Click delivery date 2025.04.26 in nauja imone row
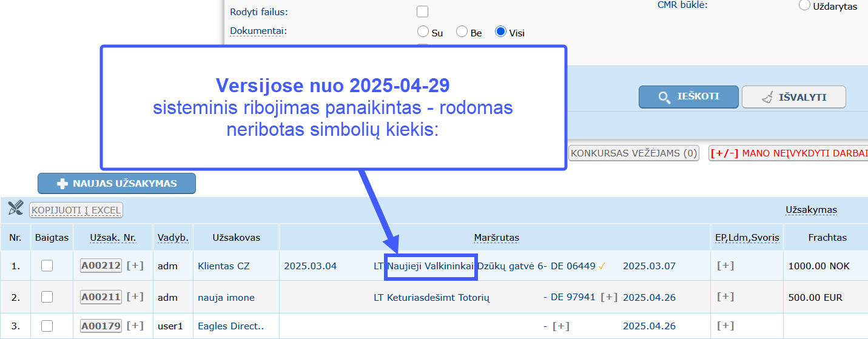 [649, 297]
